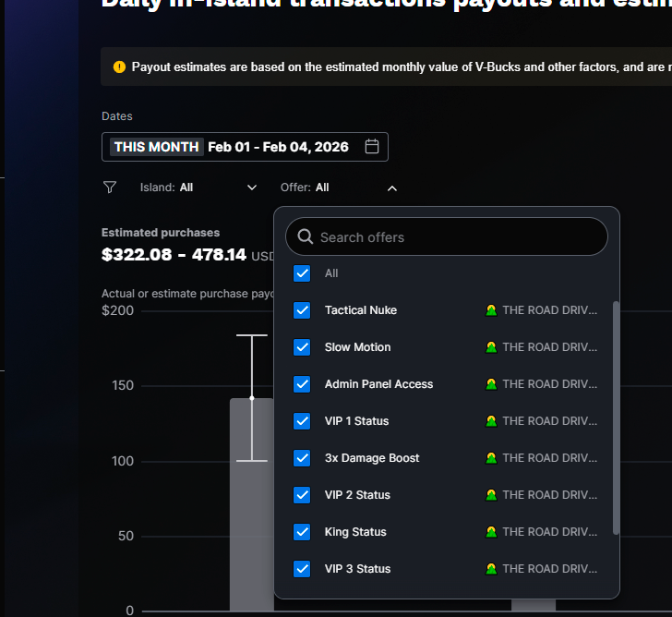Click the island icon beside King Status
Screen dimensions: 672x617
[491, 532]
